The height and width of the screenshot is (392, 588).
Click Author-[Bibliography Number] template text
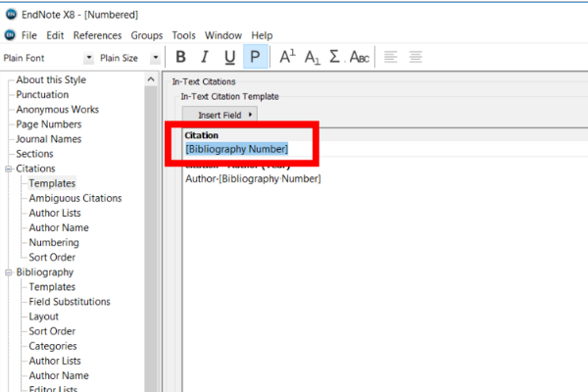coord(253,178)
